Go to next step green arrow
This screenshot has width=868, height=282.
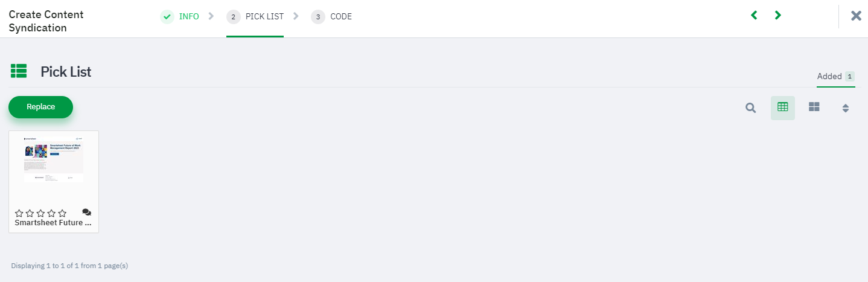778,15
